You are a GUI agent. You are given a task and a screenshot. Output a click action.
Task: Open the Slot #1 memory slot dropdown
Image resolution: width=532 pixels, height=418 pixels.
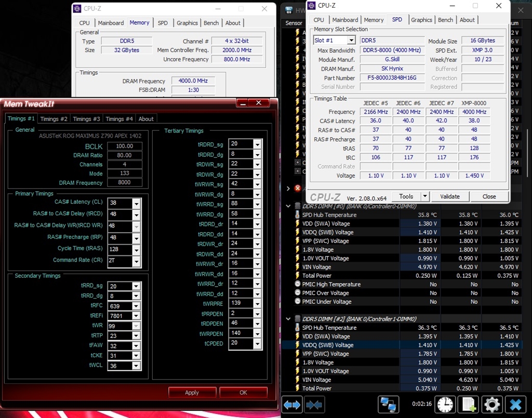pyautogui.click(x=351, y=41)
